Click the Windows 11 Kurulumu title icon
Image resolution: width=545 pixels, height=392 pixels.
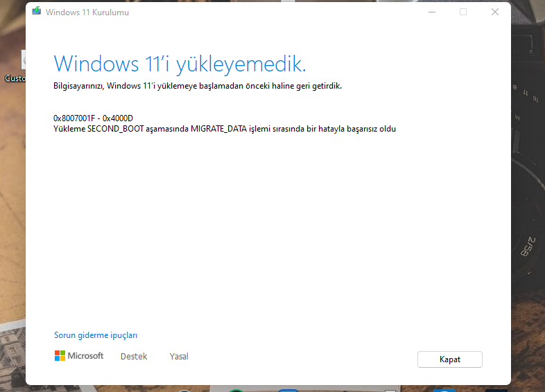click(x=37, y=12)
